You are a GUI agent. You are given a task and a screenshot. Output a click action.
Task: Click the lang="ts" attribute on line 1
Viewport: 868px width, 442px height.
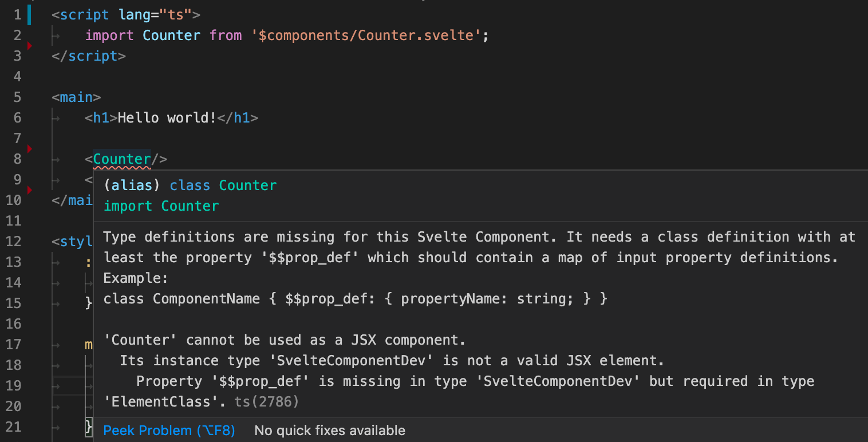tap(156, 14)
